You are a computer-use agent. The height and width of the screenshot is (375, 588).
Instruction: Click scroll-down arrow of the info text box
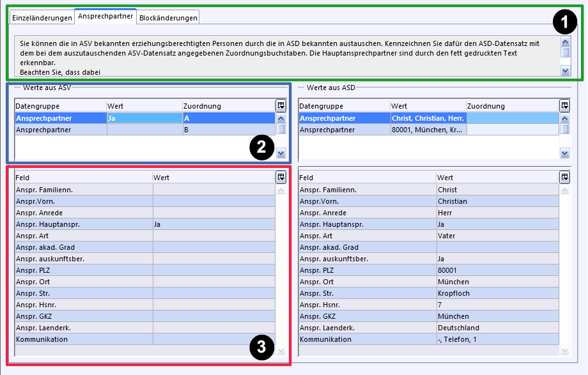pyautogui.click(x=565, y=70)
